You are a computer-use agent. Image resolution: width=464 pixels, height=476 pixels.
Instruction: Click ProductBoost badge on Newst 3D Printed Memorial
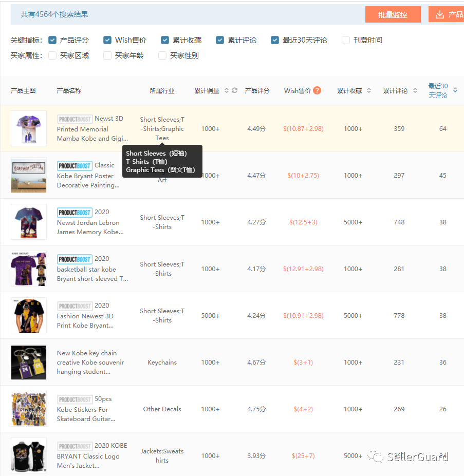75,119
